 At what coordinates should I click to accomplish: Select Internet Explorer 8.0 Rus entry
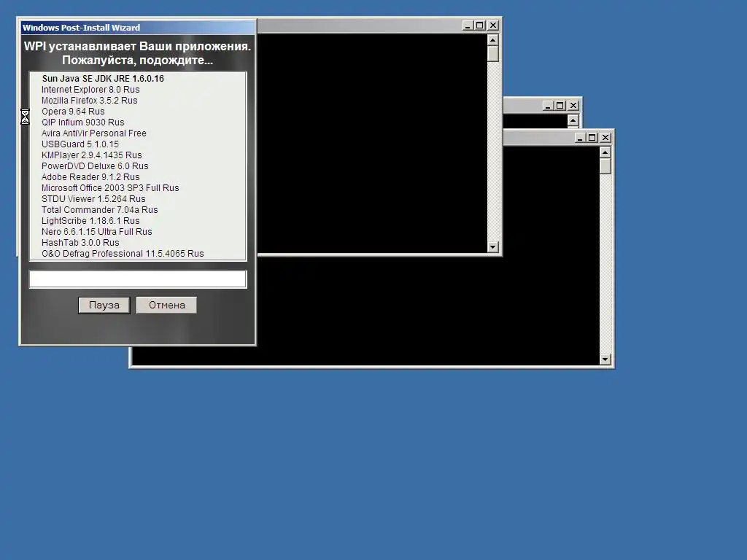(x=90, y=90)
